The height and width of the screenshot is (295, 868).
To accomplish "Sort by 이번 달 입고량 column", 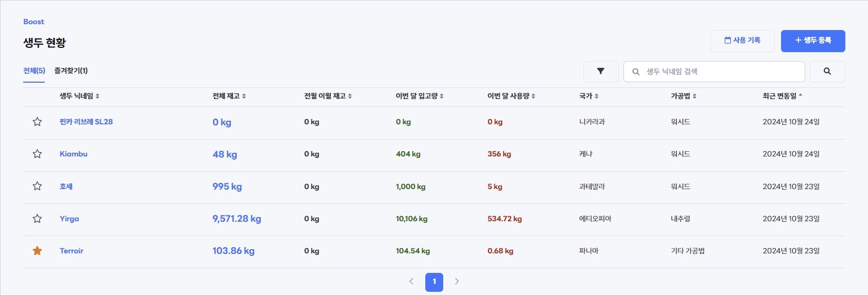I will tap(420, 96).
